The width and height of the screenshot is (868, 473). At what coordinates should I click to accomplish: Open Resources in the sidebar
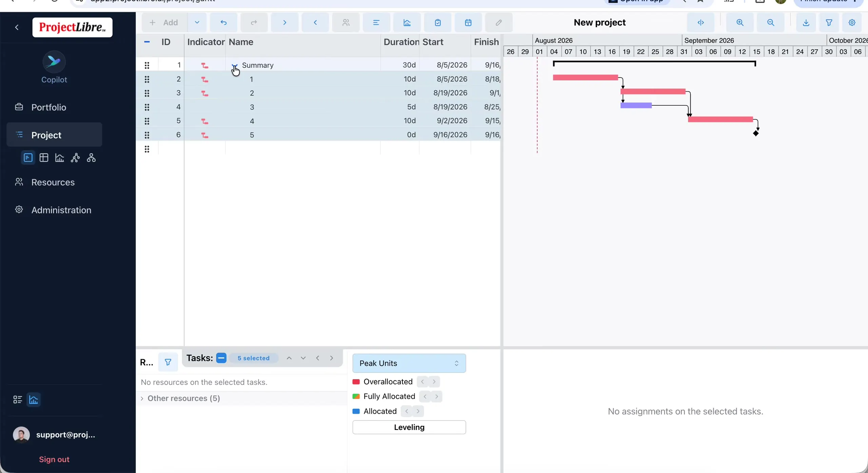[54, 182]
